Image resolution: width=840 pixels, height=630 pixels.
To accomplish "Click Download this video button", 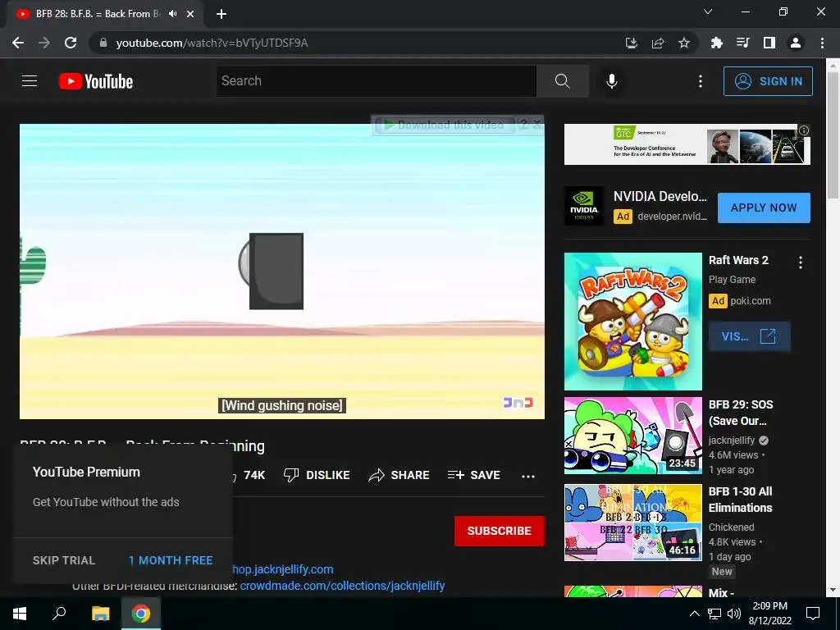I will click(444, 125).
